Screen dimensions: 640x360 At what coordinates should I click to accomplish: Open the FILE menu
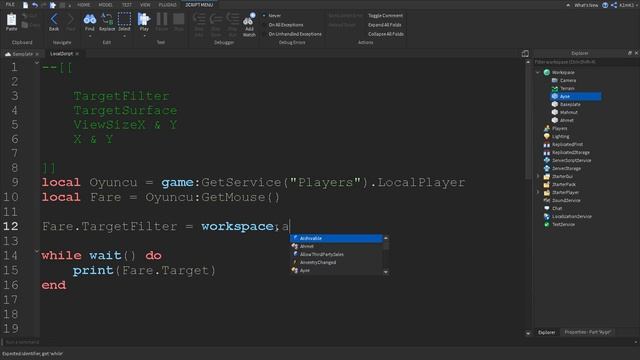(x=10, y=5)
